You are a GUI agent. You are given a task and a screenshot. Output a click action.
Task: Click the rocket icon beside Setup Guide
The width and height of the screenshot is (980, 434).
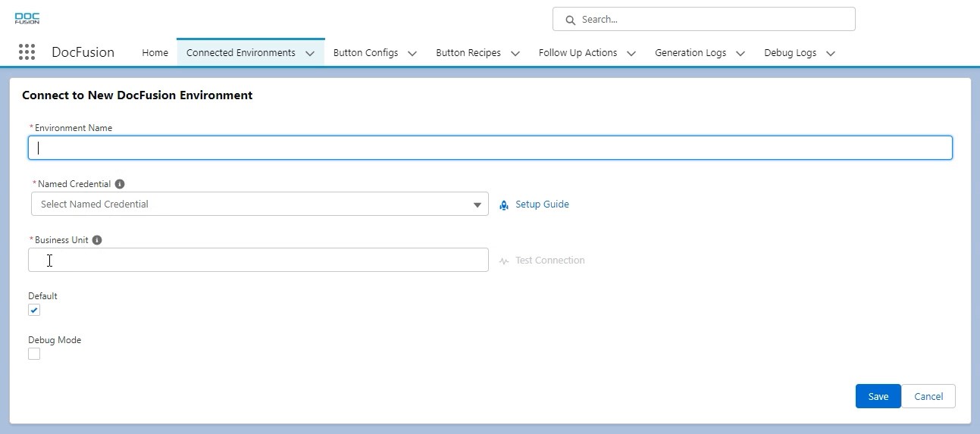pos(504,205)
